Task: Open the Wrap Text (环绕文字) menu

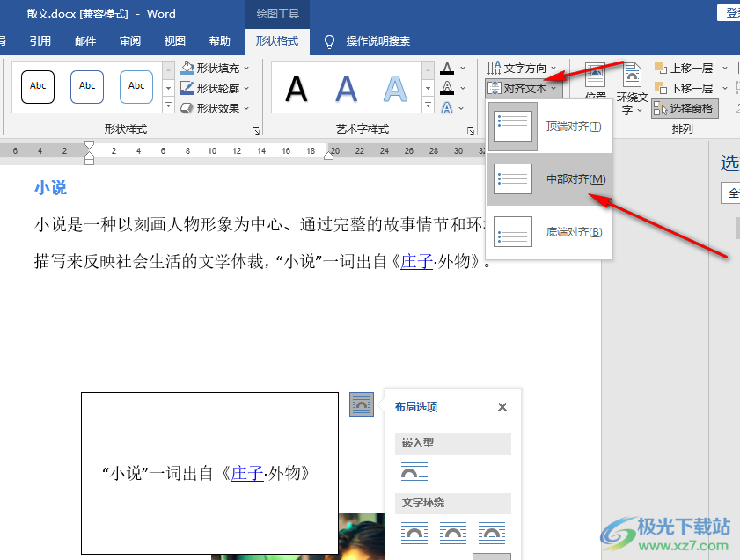Action: point(632,89)
